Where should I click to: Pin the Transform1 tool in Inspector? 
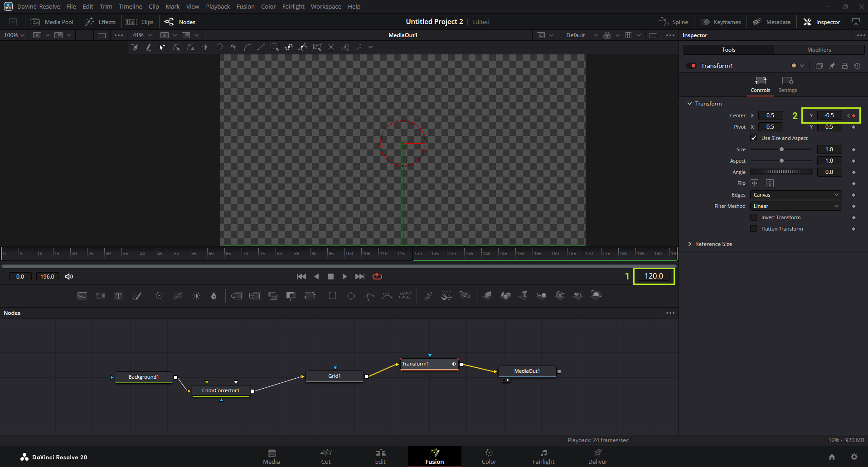[x=832, y=66]
